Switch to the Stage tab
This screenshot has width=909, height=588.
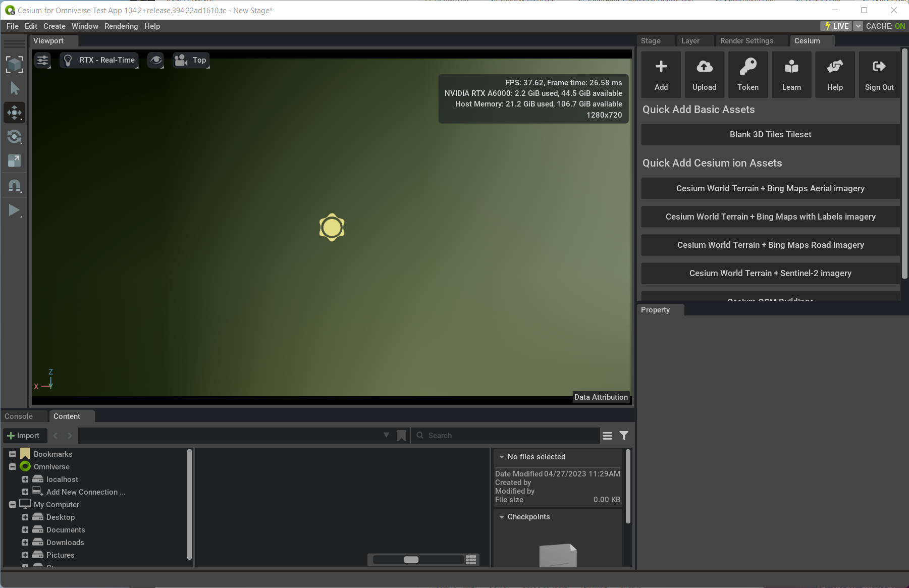click(650, 41)
